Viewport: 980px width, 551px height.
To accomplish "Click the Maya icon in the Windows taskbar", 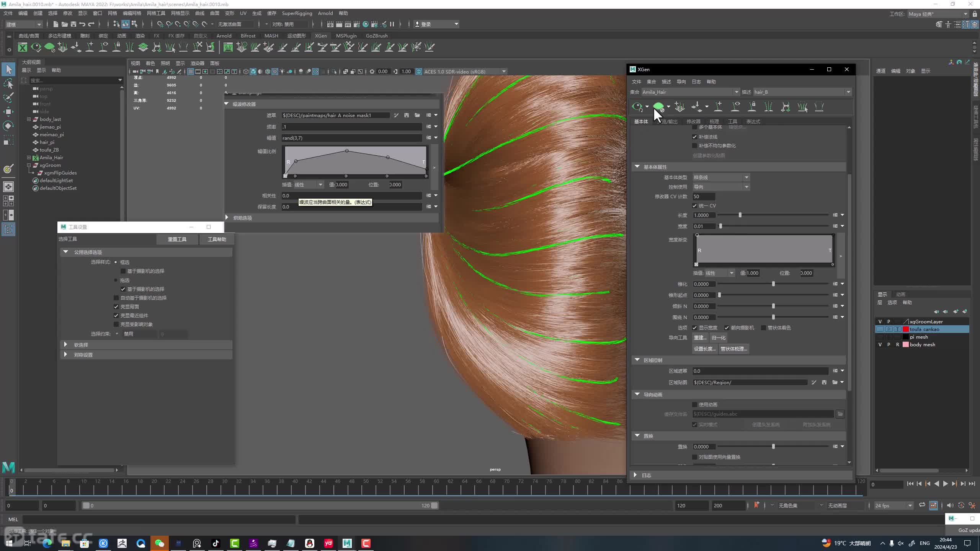I will (x=347, y=543).
